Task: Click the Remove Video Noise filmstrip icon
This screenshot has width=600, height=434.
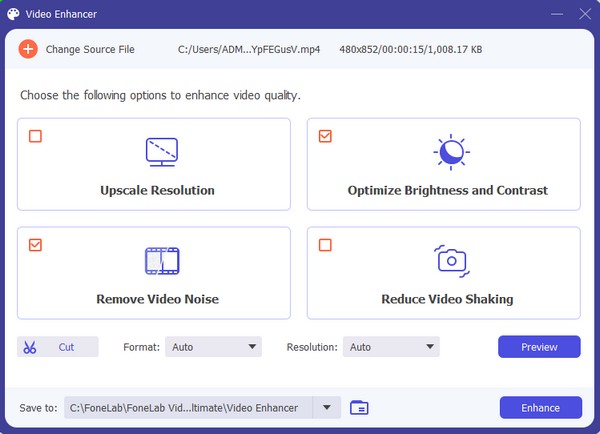Action: tap(162, 261)
